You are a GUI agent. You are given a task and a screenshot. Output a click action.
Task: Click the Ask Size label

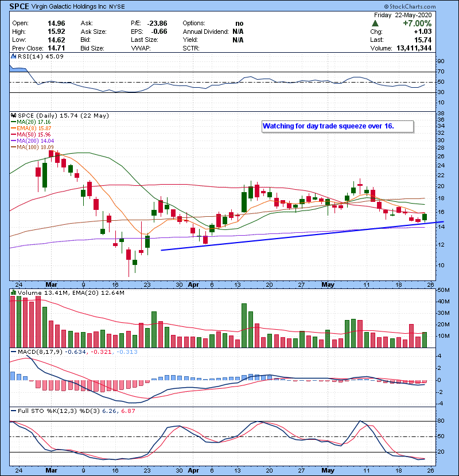(x=94, y=32)
